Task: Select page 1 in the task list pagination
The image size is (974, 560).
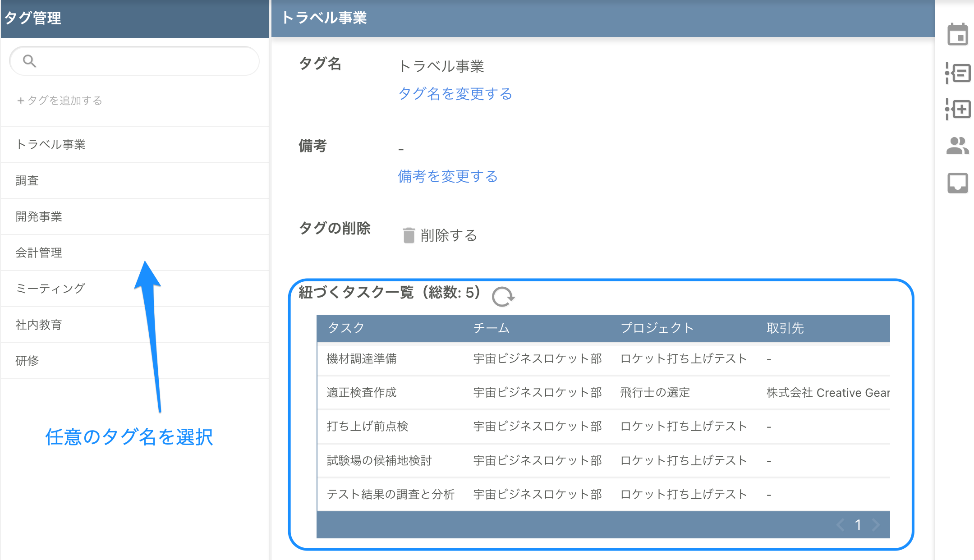Action: click(x=858, y=524)
